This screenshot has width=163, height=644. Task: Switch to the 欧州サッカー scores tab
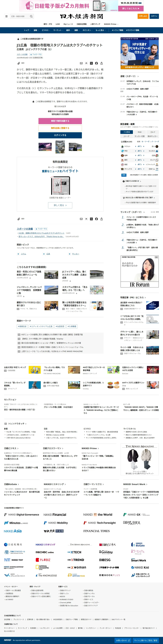click(153, 136)
